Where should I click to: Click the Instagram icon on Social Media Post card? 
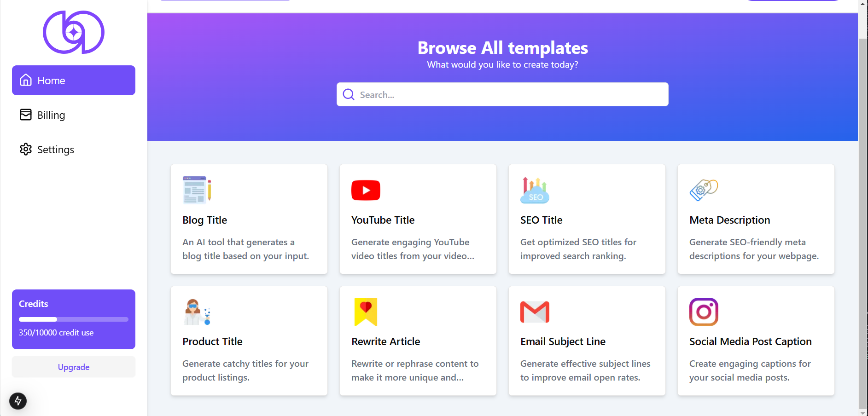point(703,312)
